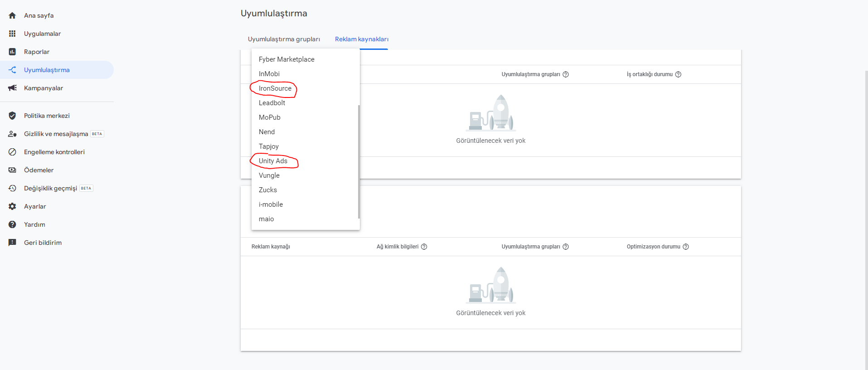Click help icon beside Optimizasyon durumu

(x=686, y=247)
